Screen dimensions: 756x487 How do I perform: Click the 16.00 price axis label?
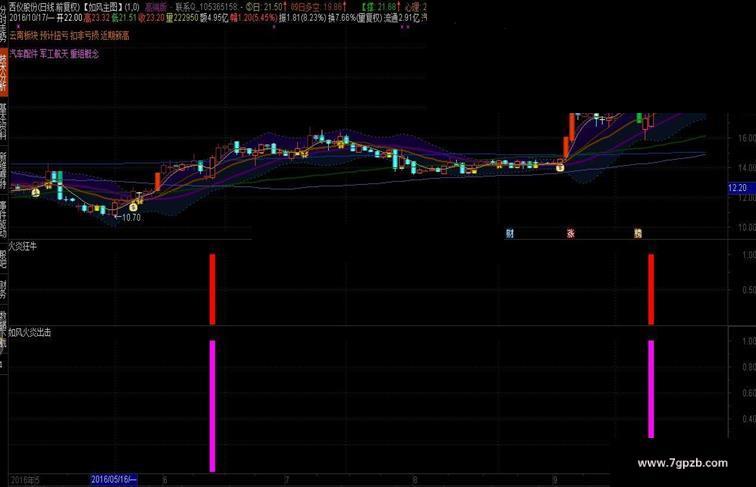pyautogui.click(x=746, y=138)
